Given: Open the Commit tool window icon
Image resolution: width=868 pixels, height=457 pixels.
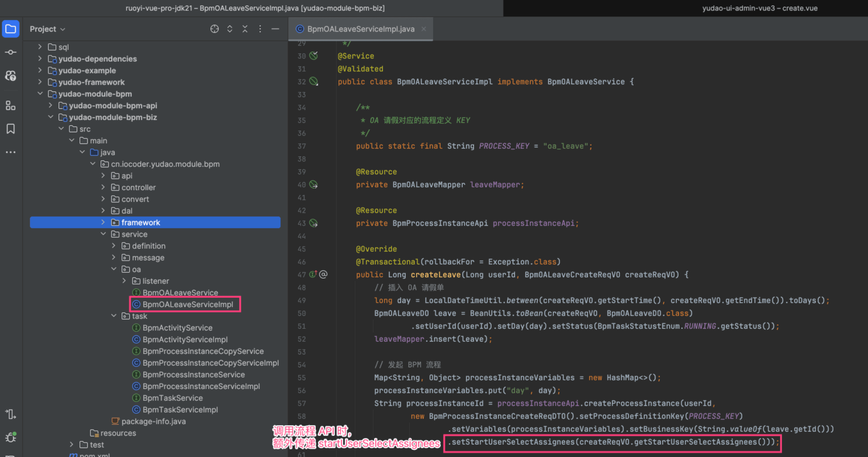Looking at the screenshot, I should [11, 53].
